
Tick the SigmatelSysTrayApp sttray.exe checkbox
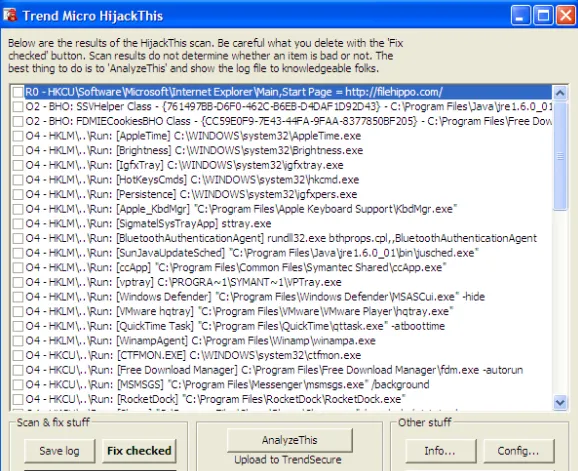(x=18, y=224)
